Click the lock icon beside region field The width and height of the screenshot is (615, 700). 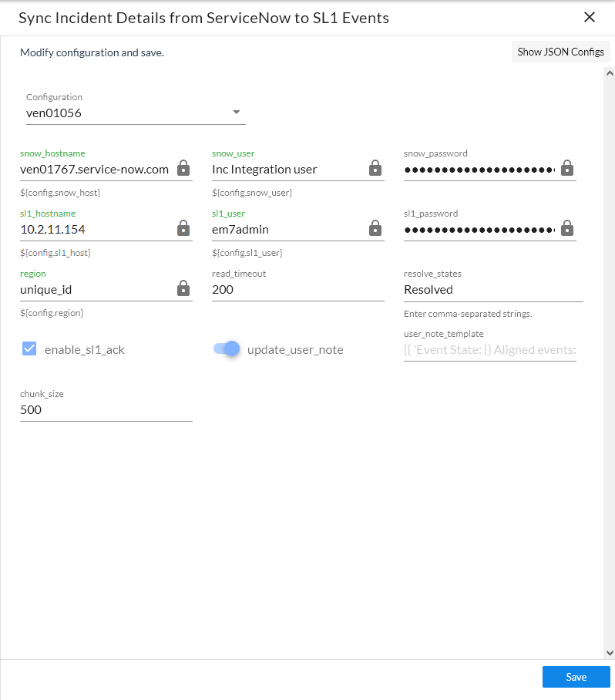[x=183, y=288]
